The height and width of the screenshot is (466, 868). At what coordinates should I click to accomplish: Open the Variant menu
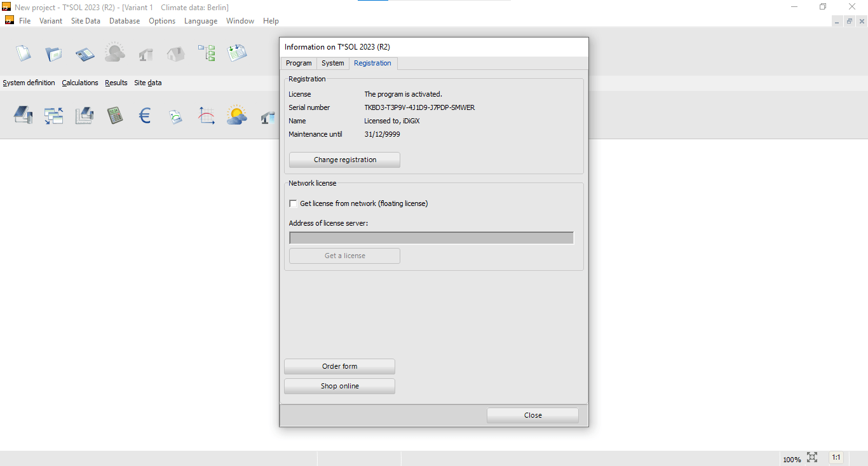51,21
